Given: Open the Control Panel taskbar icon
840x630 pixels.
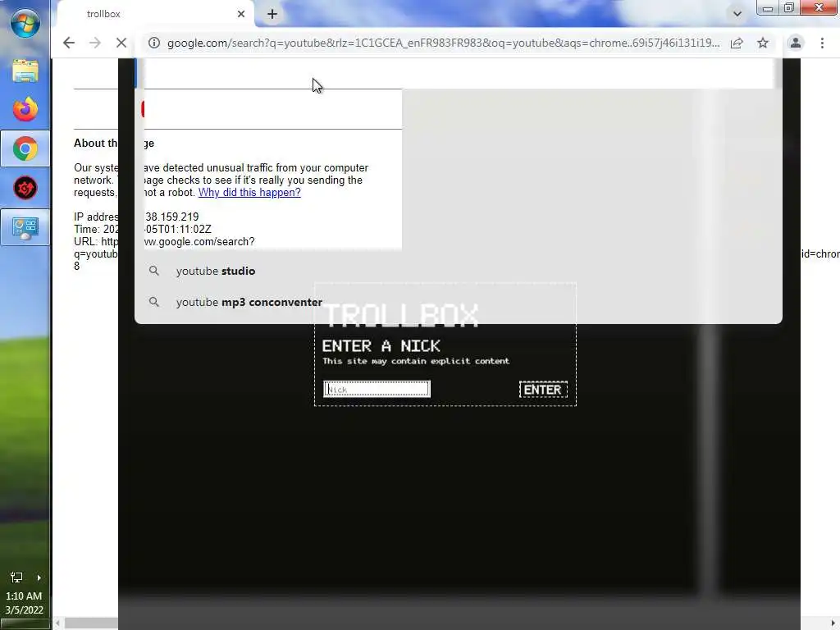Looking at the screenshot, I should point(25,228).
